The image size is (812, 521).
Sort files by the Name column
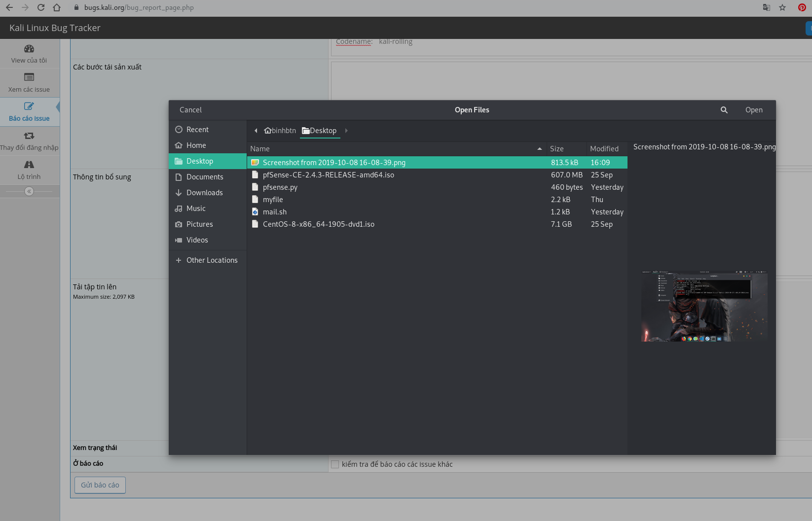pyautogui.click(x=260, y=149)
